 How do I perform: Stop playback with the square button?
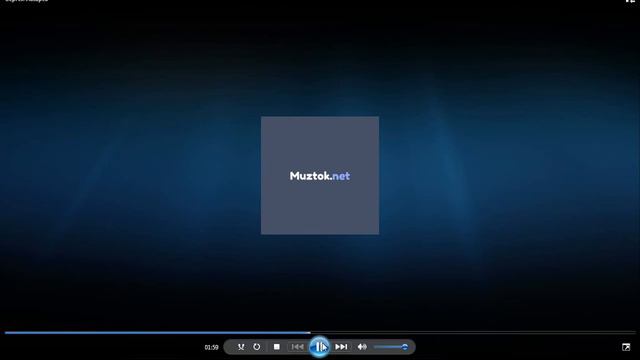tap(277, 347)
